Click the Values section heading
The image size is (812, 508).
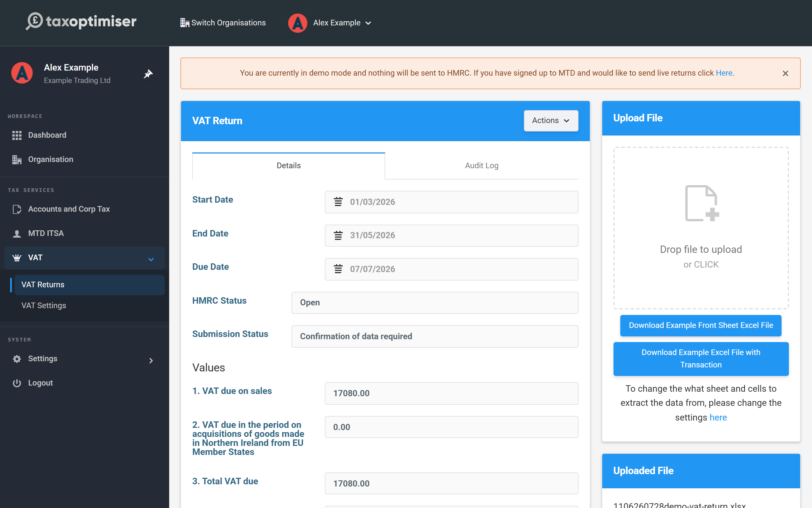pyautogui.click(x=208, y=367)
